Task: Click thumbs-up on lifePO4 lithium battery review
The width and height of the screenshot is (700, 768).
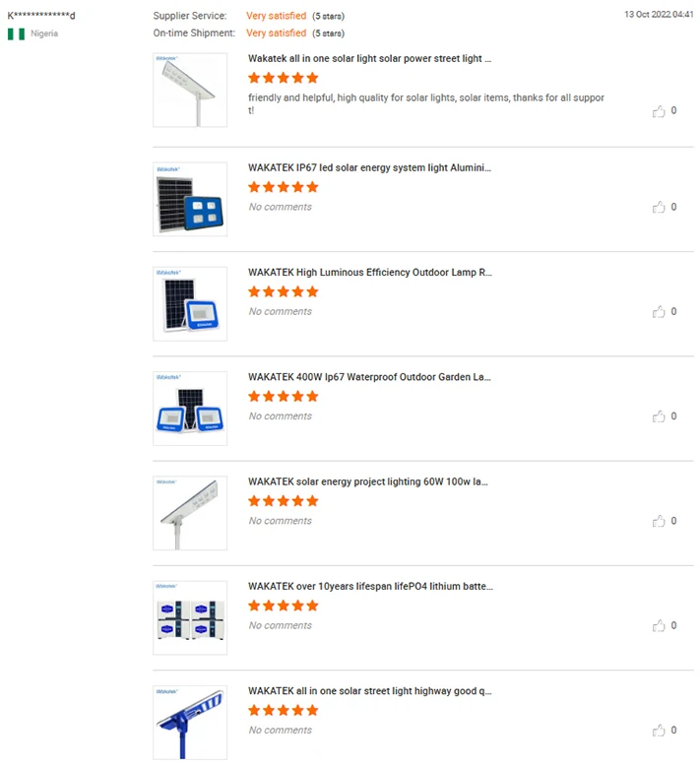Action: [659, 626]
